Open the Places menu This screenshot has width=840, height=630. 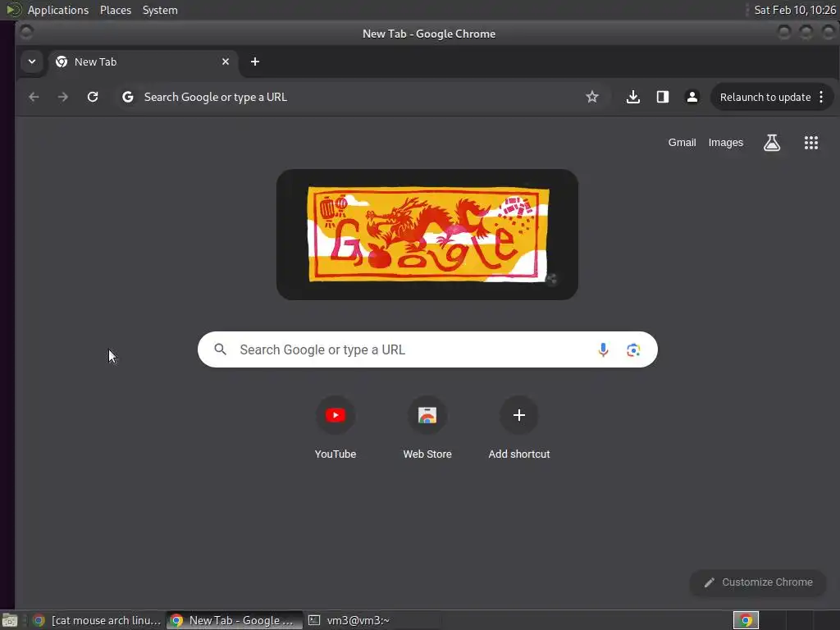pyautogui.click(x=116, y=10)
